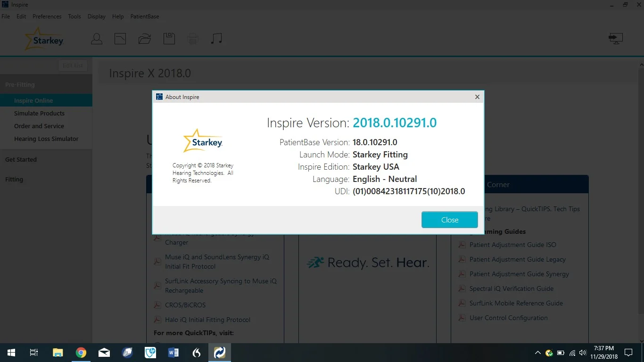
Task: Open the CROS/BiCROS PDF link
Action: [185, 305]
